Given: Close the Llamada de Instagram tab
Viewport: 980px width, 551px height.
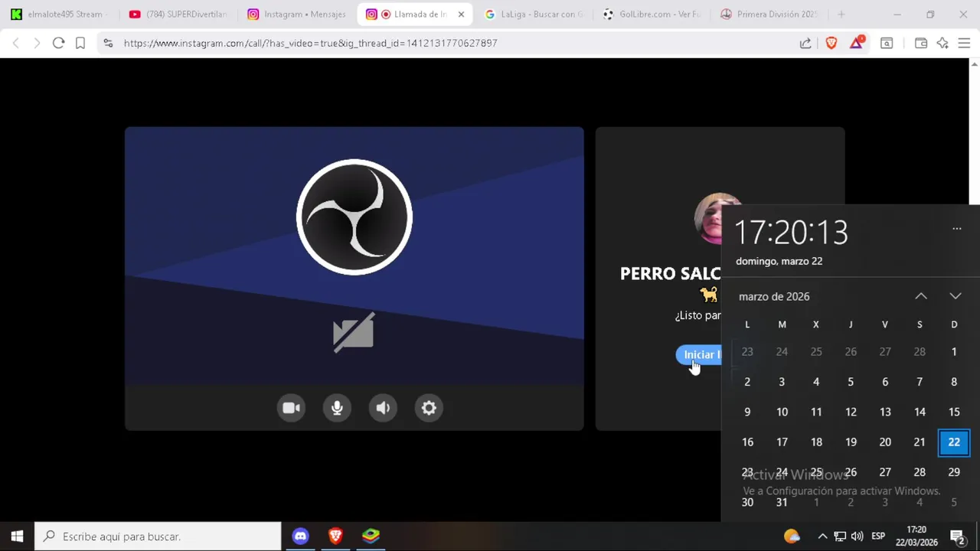Looking at the screenshot, I should pyautogui.click(x=461, y=15).
